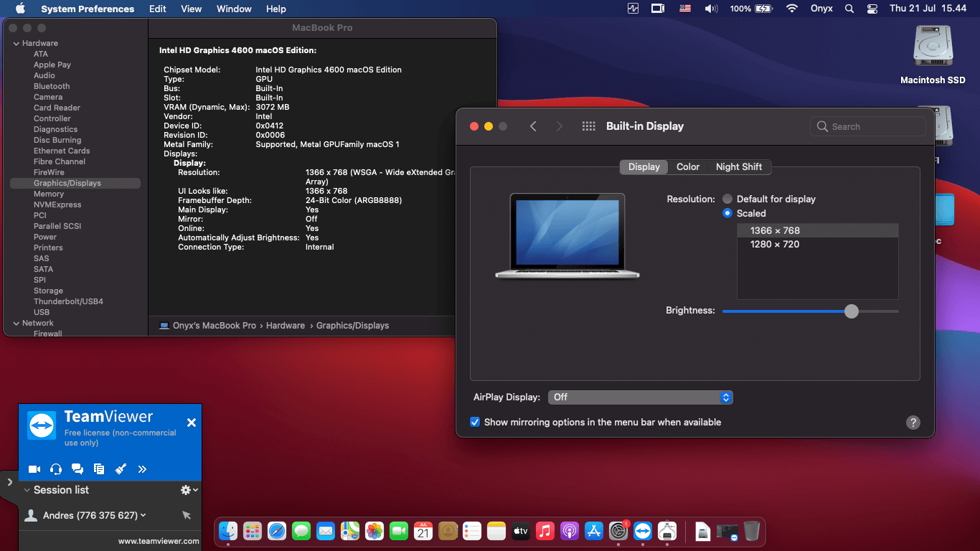Screen dimensions: 980x551
Task: Open Safari from the Dock
Action: point(277,531)
